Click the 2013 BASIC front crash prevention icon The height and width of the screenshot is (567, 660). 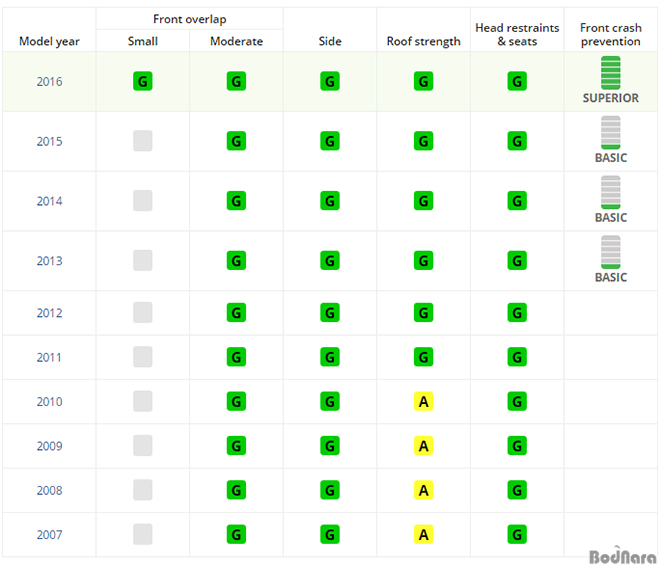tap(610, 252)
